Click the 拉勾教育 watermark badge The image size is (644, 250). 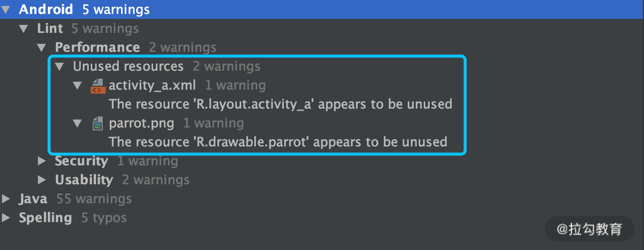pyautogui.click(x=589, y=229)
